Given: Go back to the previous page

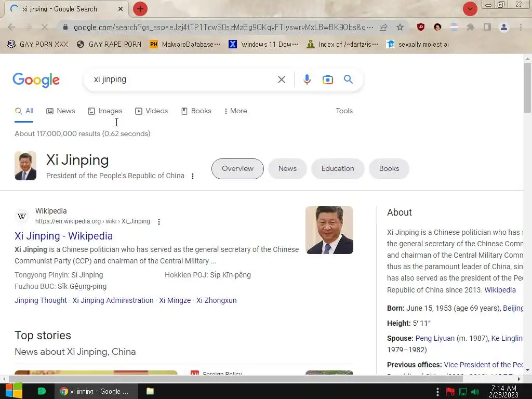Looking at the screenshot, I should 11,27.
